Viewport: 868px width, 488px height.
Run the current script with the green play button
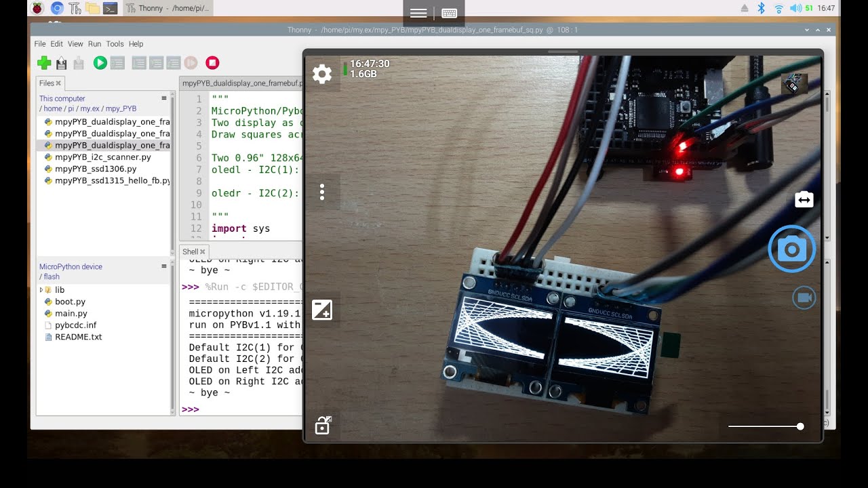pyautogui.click(x=98, y=62)
